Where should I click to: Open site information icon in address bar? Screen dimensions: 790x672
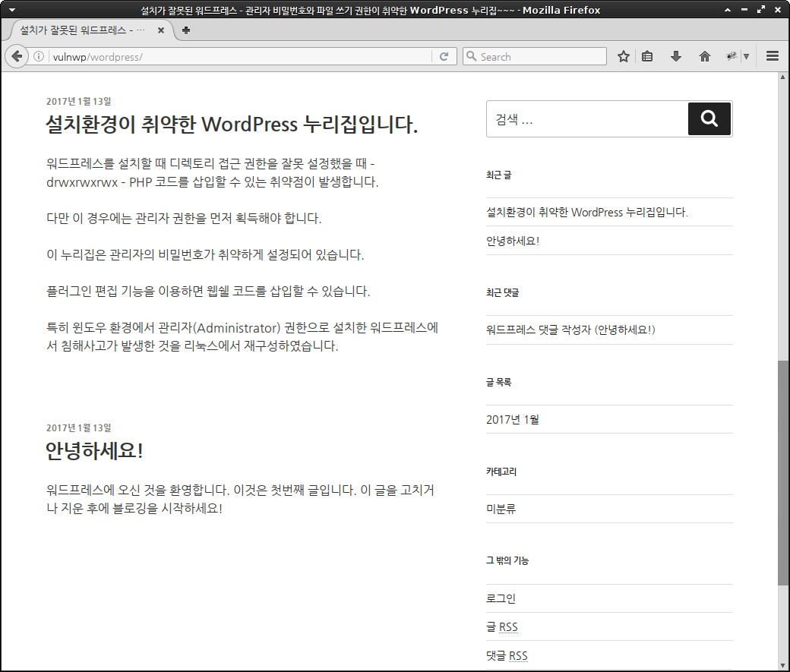39,56
